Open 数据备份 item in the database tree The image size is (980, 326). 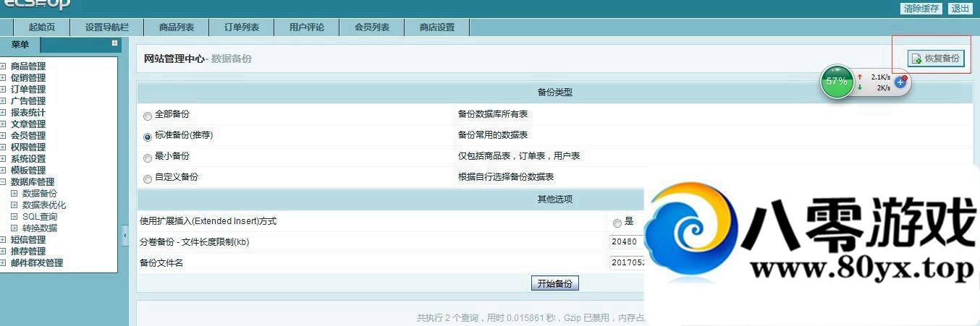39,194
